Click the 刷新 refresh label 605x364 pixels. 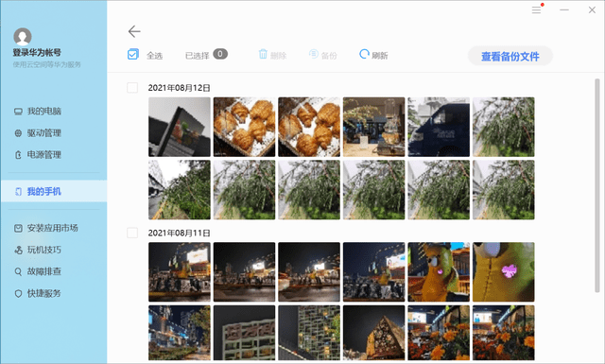click(x=380, y=56)
